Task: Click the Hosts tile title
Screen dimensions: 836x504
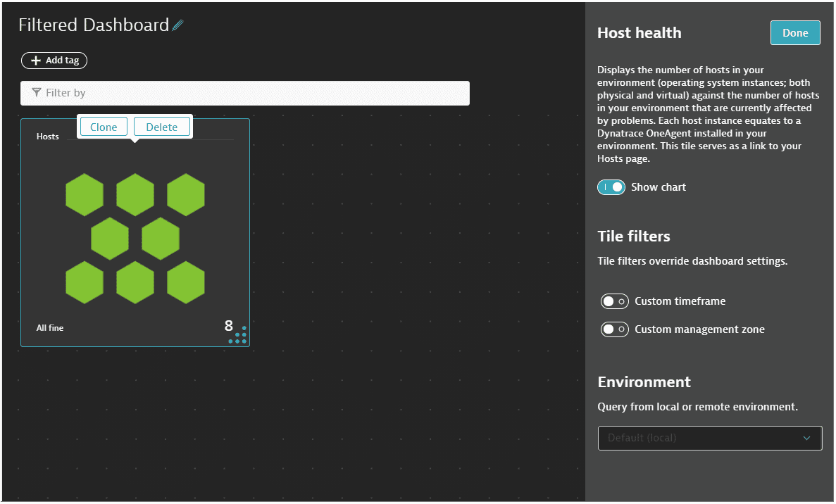Action: tap(48, 137)
